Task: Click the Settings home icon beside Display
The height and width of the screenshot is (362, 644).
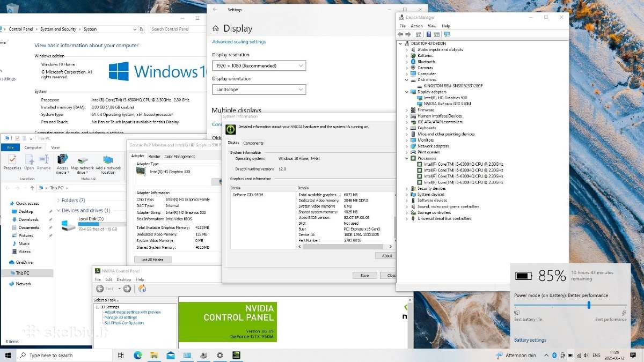Action: pos(216,28)
